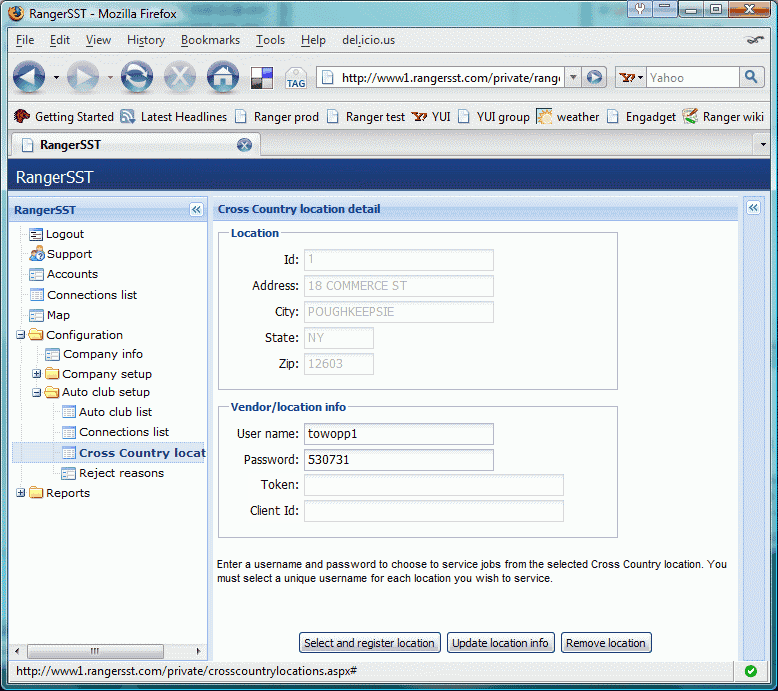Screen dimensions: 778x691
Task: Open the Bookmarks menu
Action: point(210,40)
